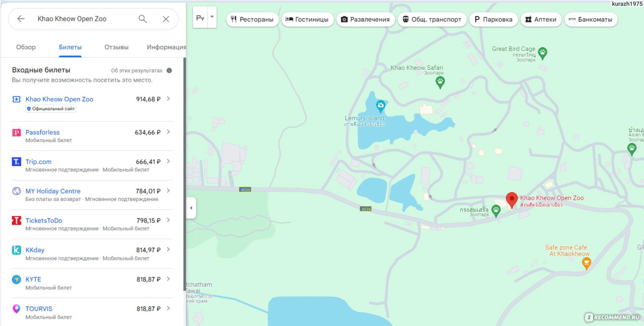Click the red Khao Kheow Open Zoo map pin

coord(512,200)
